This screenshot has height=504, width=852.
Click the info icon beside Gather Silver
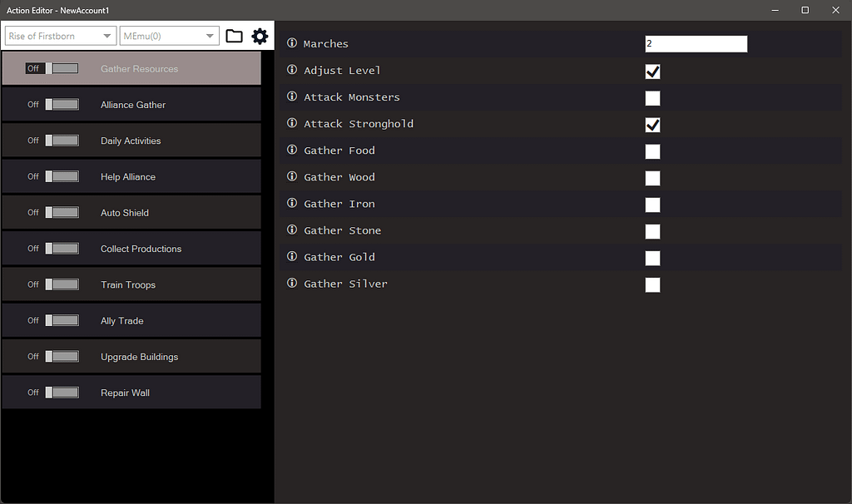[291, 283]
